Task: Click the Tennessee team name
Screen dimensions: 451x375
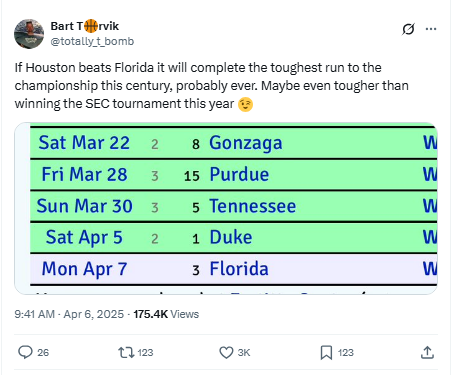Action: (x=253, y=206)
